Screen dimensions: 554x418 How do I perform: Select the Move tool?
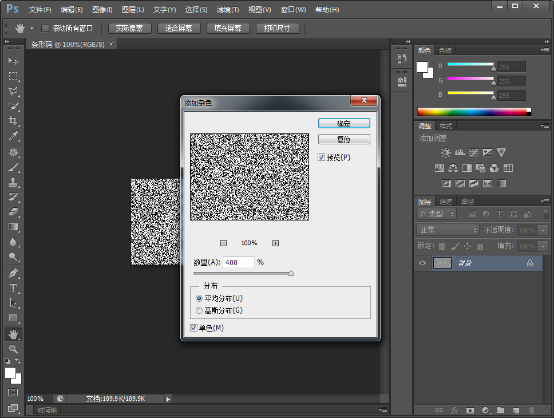tap(13, 61)
